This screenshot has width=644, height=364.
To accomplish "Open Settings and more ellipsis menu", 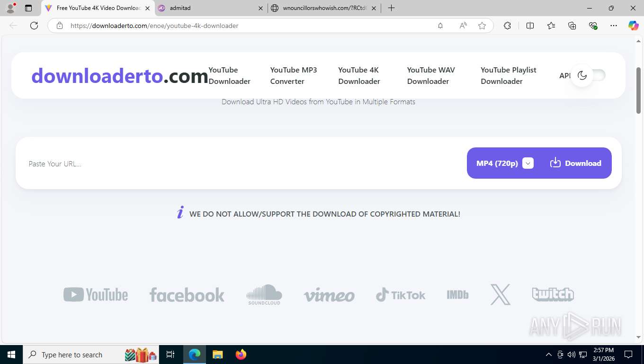I will point(614,26).
